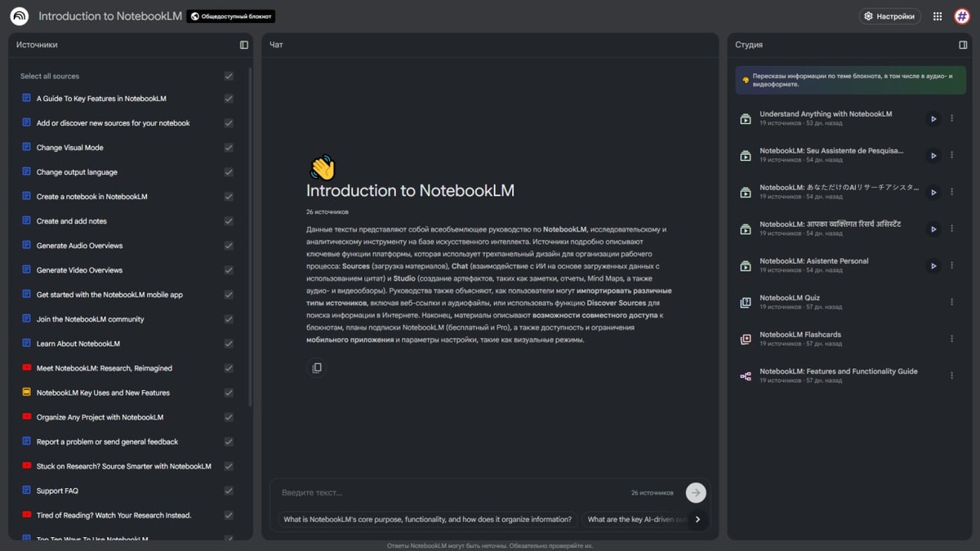Image resolution: width=980 pixels, height=551 pixels.
Task: Collapse the Источники panel icon
Action: (243, 45)
